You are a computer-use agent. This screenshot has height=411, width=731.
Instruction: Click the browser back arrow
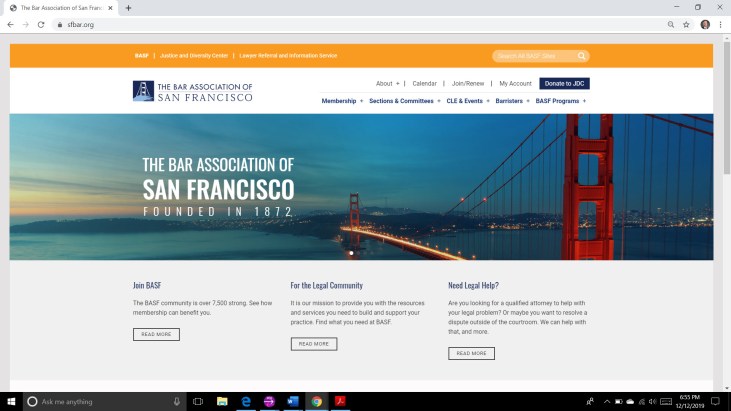point(10,24)
